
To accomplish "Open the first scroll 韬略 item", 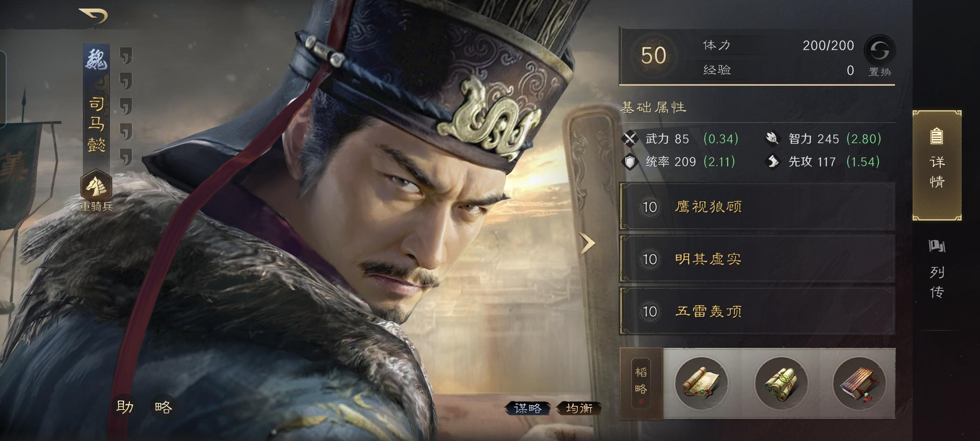I will [701, 383].
